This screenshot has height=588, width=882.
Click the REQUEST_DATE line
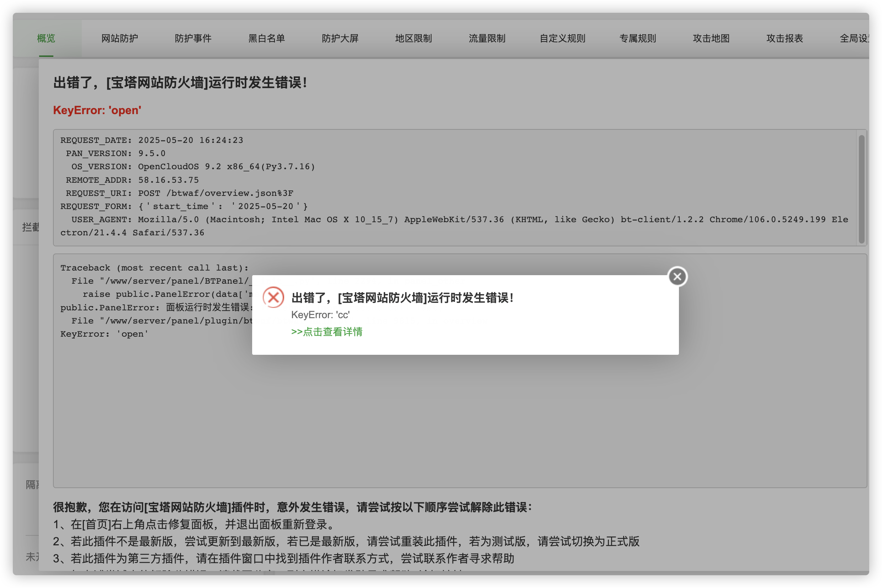pyautogui.click(x=152, y=140)
